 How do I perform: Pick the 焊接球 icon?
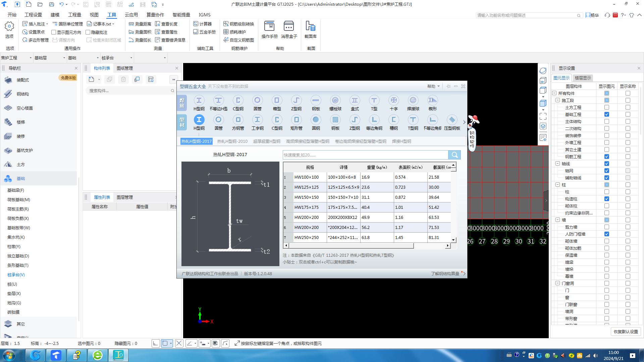coord(413,103)
